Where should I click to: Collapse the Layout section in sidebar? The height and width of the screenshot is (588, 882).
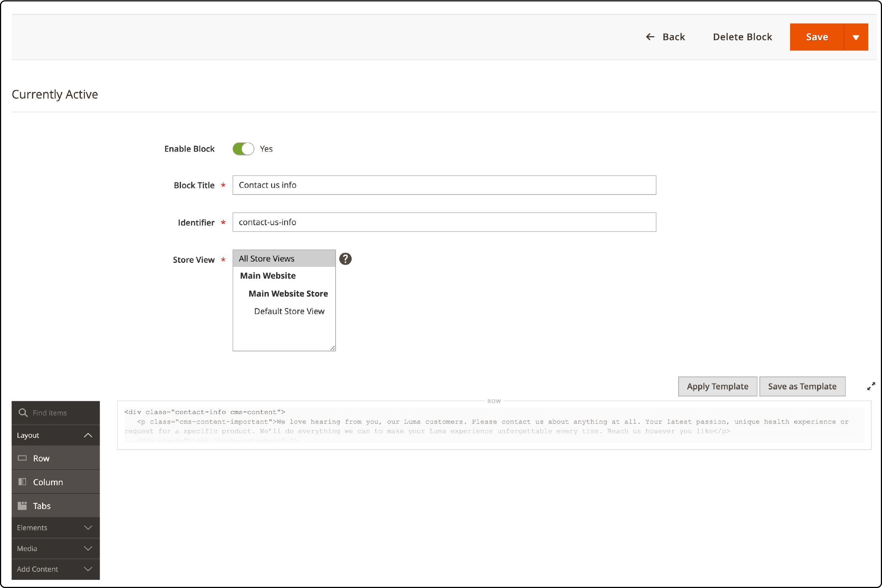pyautogui.click(x=89, y=435)
